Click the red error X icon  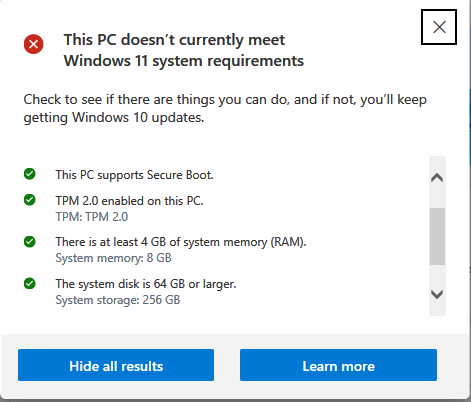pos(33,44)
